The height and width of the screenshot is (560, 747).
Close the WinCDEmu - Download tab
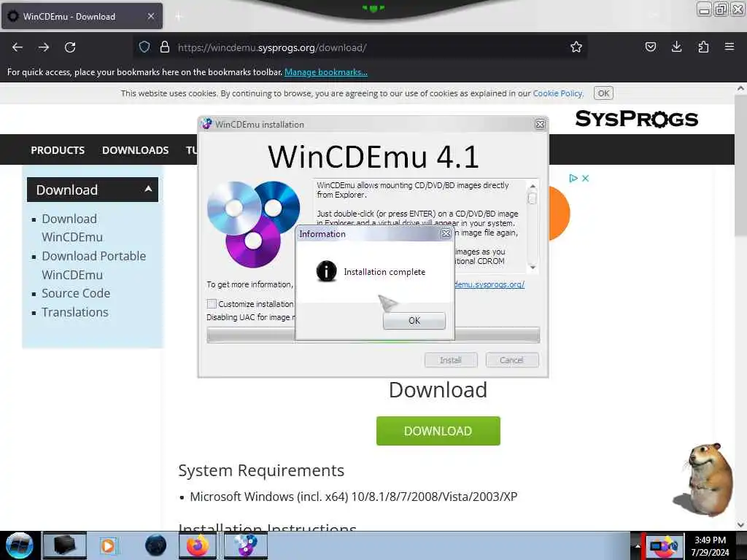(150, 16)
